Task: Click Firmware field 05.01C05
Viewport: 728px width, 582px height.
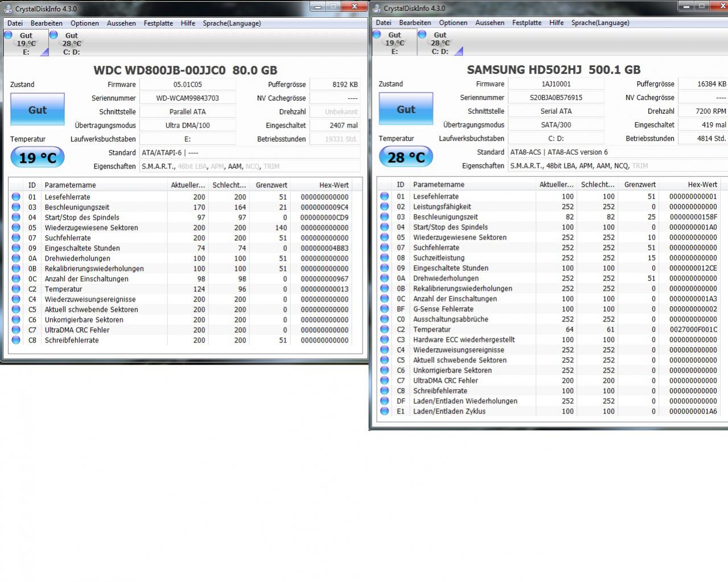Action: (187, 84)
